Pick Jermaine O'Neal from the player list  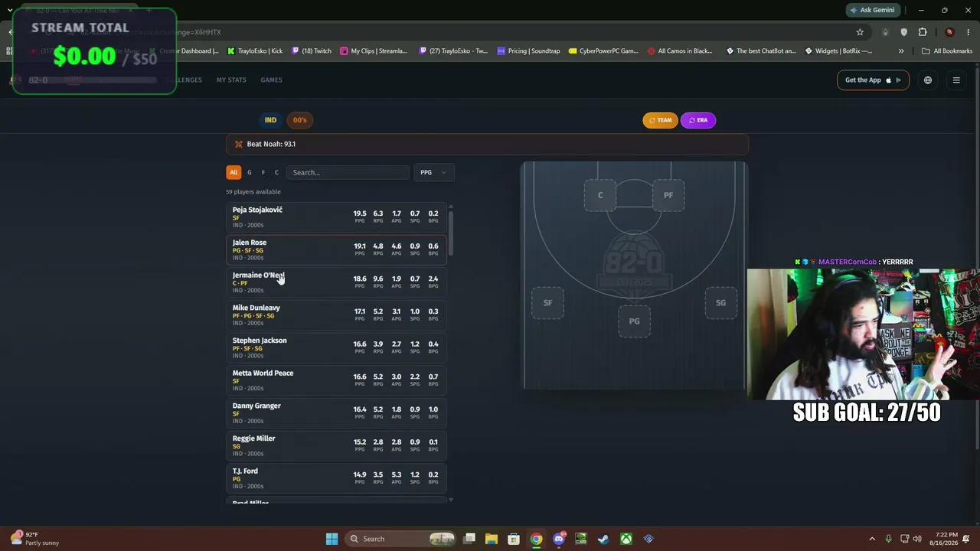click(x=337, y=282)
